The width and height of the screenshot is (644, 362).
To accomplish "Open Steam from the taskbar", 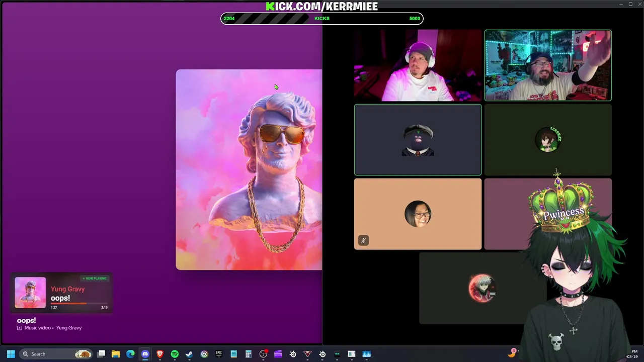I will [x=189, y=354].
